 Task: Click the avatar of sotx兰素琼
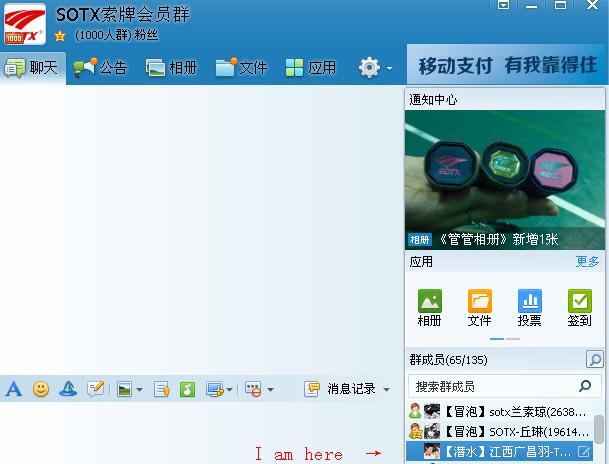[x=432, y=411]
